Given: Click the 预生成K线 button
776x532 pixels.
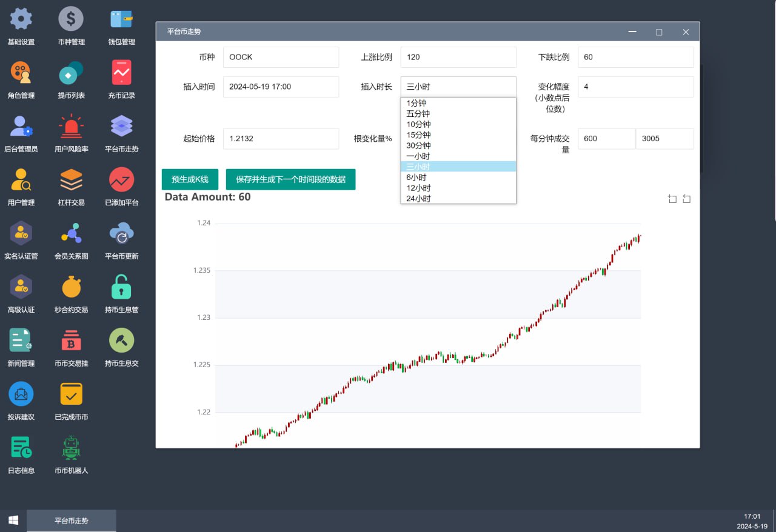Looking at the screenshot, I should coord(190,179).
